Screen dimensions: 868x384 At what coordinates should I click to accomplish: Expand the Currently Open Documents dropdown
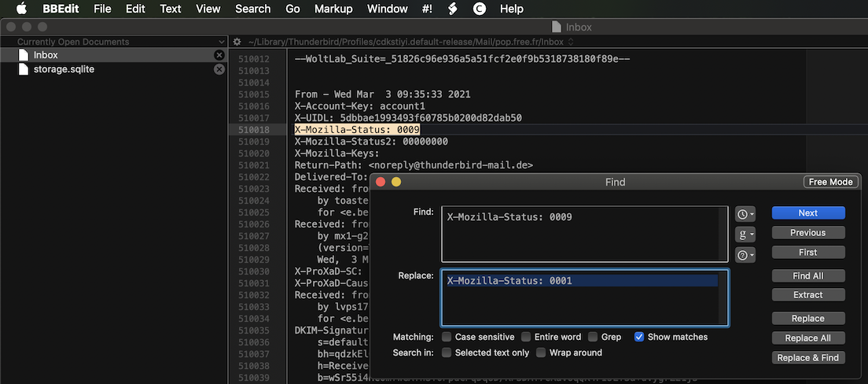[223, 42]
